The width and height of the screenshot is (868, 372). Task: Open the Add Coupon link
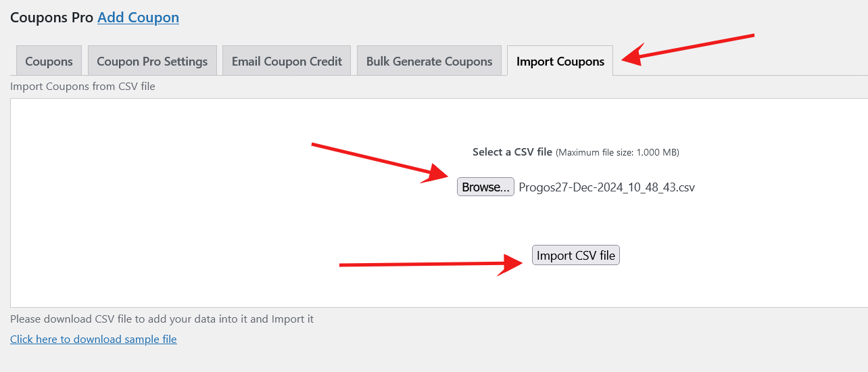138,18
